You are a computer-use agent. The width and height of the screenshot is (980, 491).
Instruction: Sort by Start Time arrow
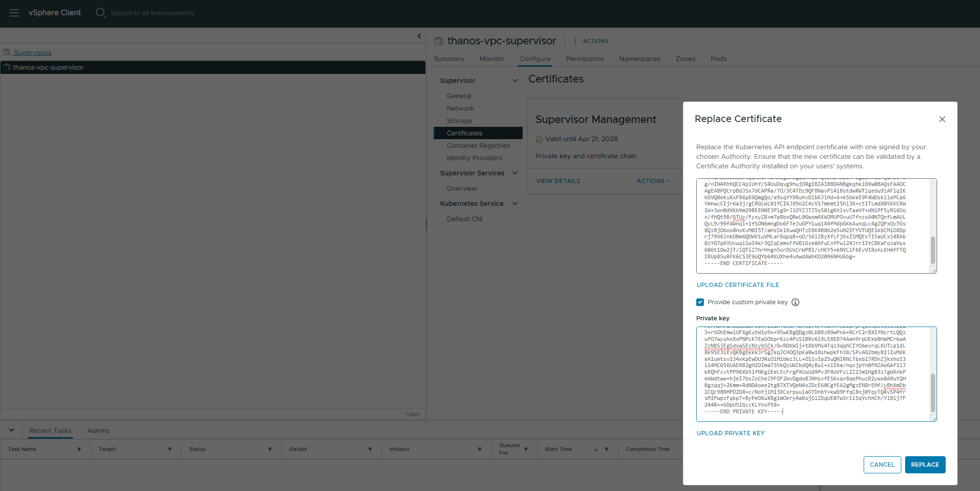click(x=596, y=450)
